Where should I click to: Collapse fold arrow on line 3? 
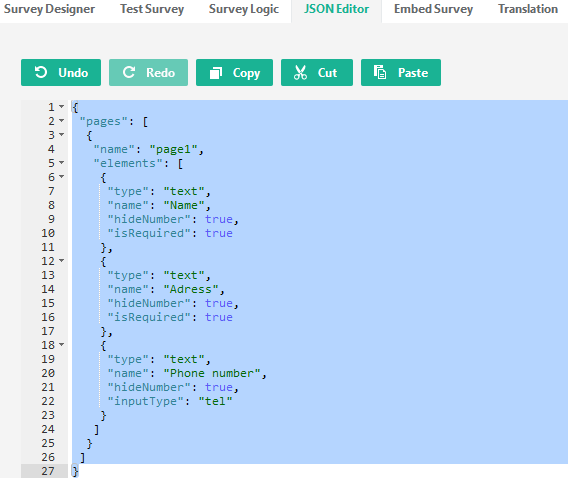(62, 135)
